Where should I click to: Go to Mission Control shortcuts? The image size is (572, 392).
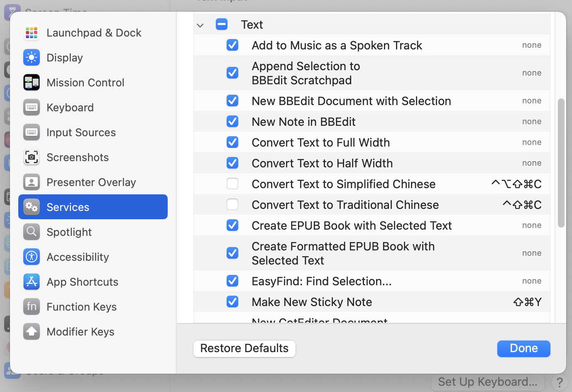[x=93, y=83]
